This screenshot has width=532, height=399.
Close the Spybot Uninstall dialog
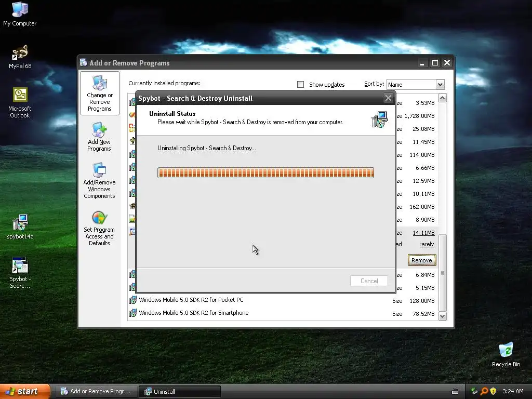[388, 98]
